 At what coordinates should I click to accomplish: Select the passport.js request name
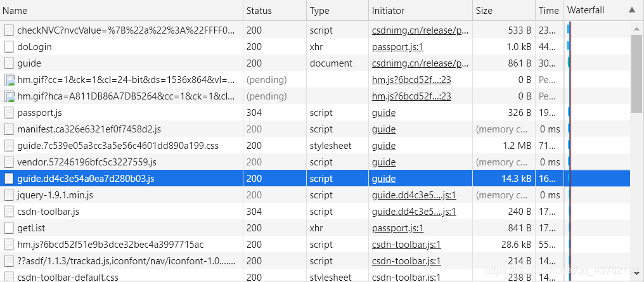pos(39,112)
